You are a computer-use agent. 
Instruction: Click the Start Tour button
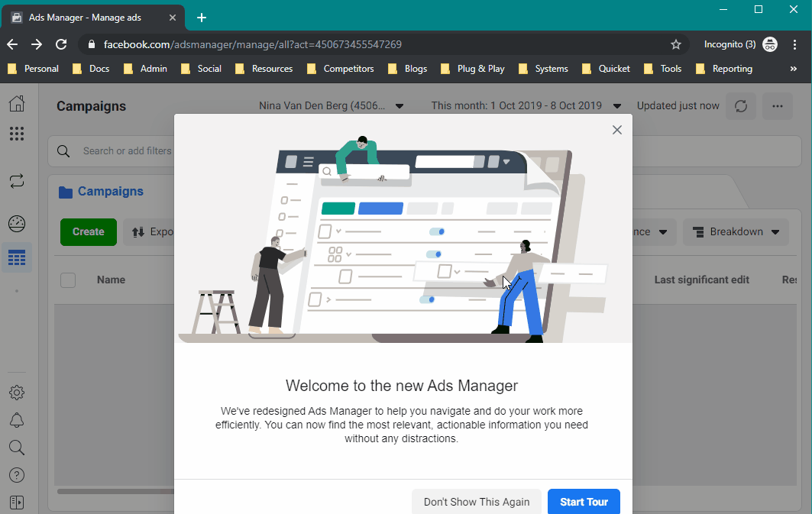[x=584, y=502]
